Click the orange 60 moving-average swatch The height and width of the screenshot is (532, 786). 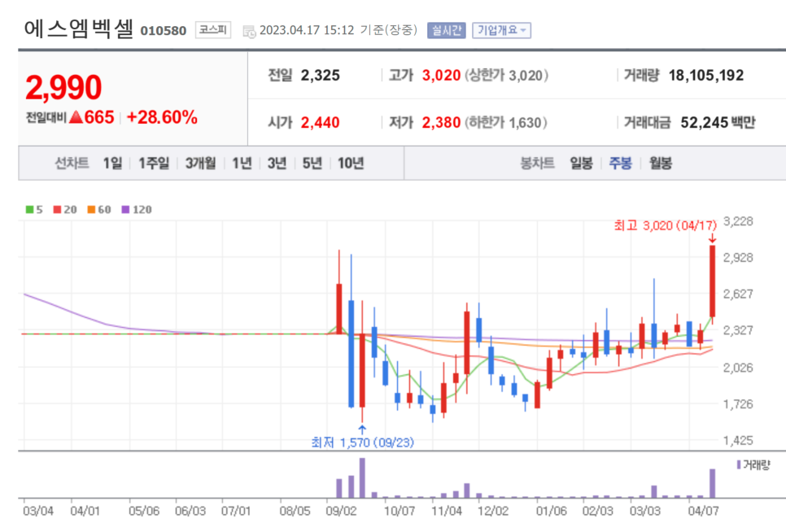coord(91,209)
